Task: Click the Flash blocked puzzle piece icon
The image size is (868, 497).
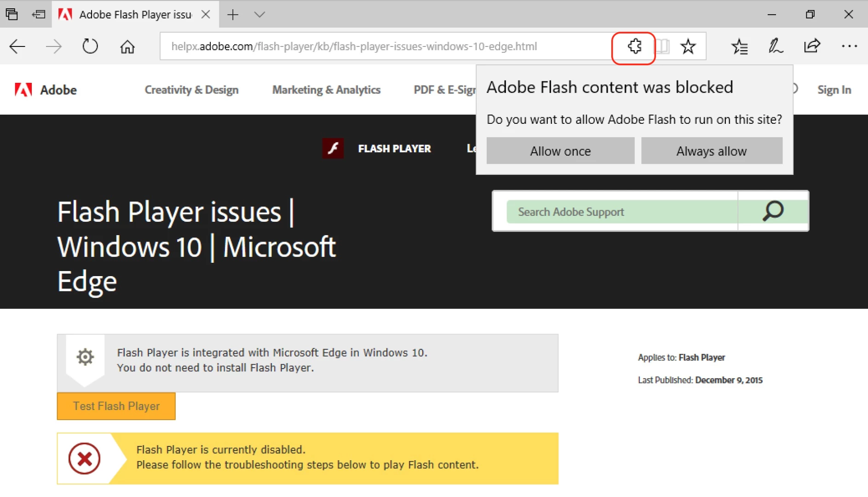Action: click(x=634, y=46)
